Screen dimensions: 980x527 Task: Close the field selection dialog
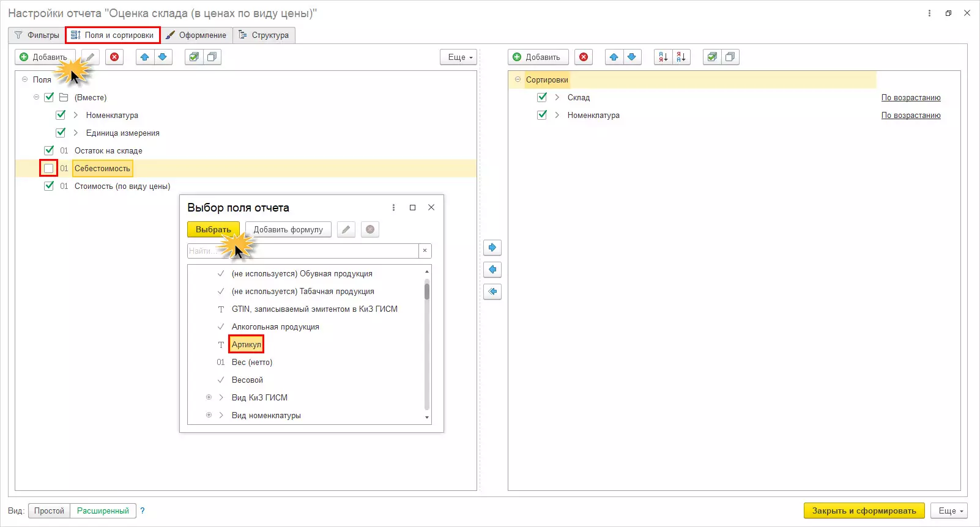tap(431, 207)
